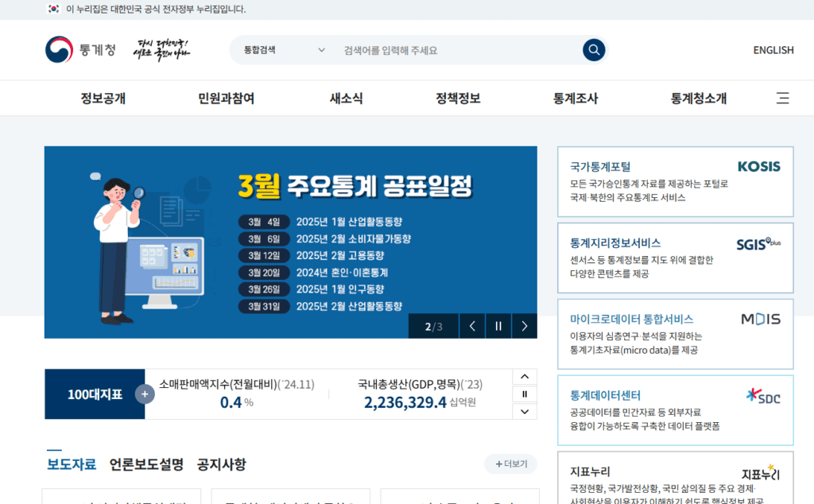Click the KOSIS logo in 국가통계포털 panel
814x504 pixels.
coord(758,167)
